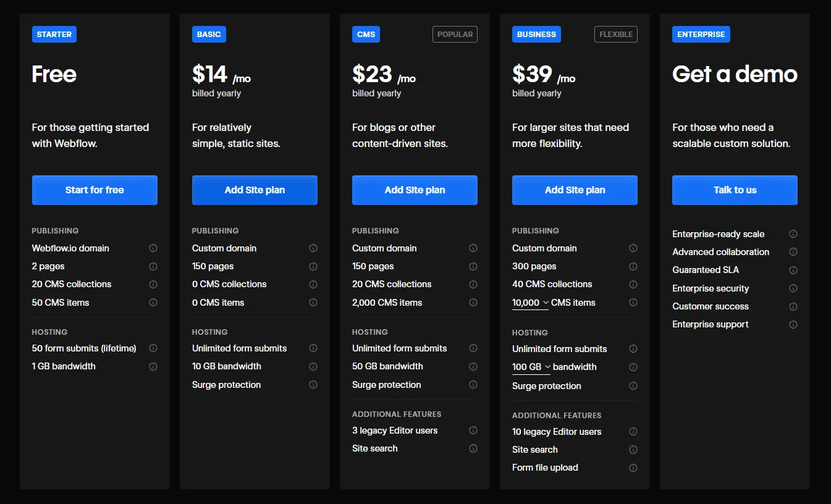Click info icon for Business 100 GB bandwidth

[x=633, y=367]
